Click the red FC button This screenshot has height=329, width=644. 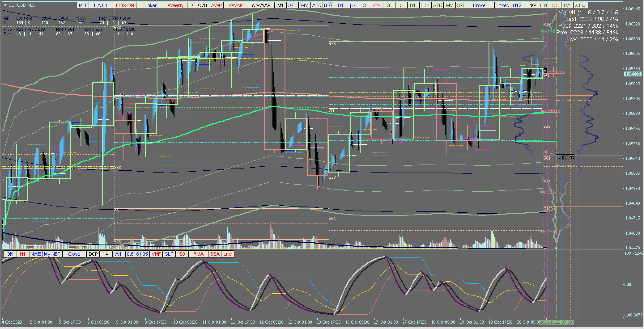click(192, 5)
